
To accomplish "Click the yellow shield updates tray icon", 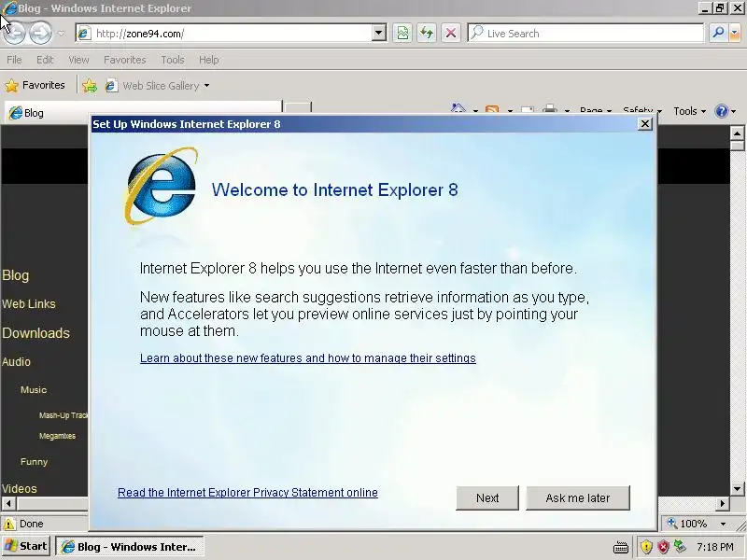I will click(x=646, y=547).
